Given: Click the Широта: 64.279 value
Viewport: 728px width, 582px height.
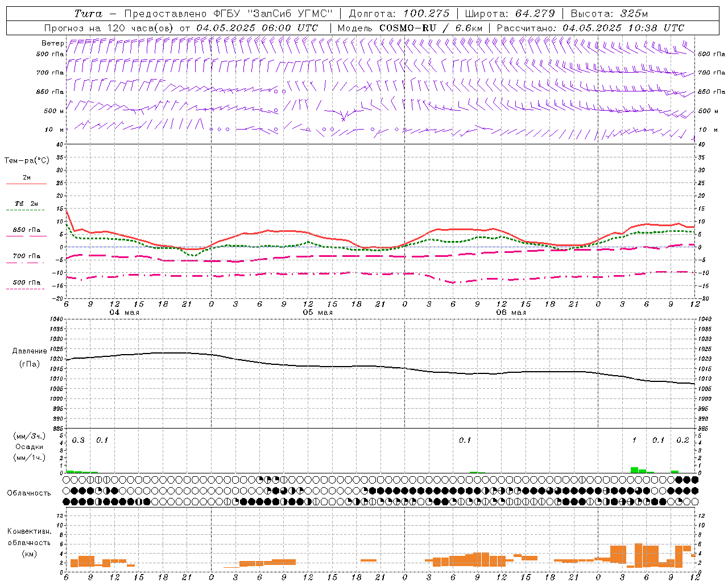Looking at the screenshot, I should [x=510, y=14].
